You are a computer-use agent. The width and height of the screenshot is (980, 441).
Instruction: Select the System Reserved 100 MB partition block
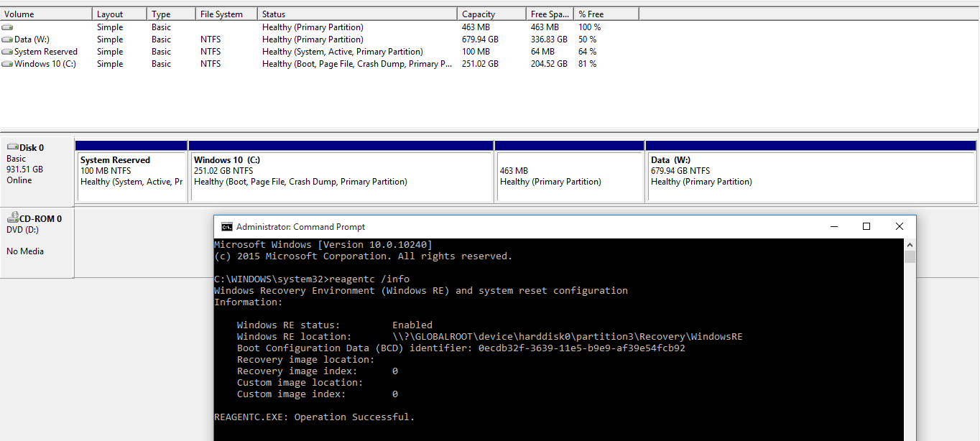131,177
